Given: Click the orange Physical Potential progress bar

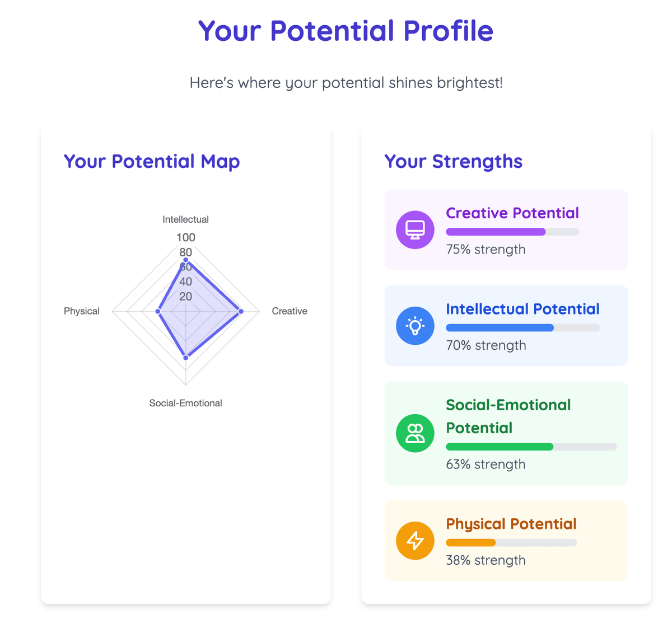Looking at the screenshot, I should click(511, 542).
